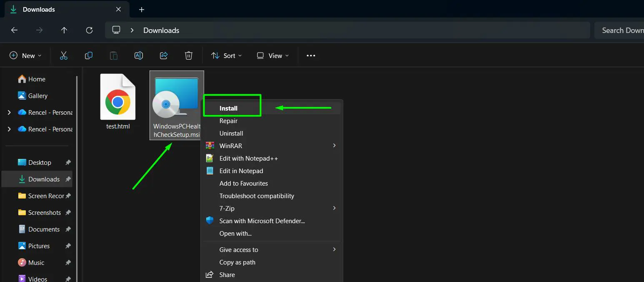Cut the selected file using toolbar
644x282 pixels.
(63, 55)
